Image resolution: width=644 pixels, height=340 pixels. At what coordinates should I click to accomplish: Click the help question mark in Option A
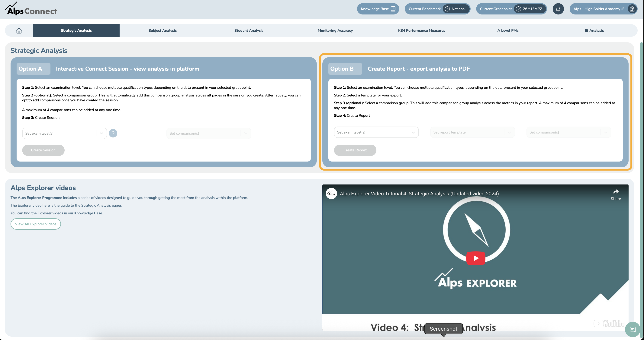113,133
